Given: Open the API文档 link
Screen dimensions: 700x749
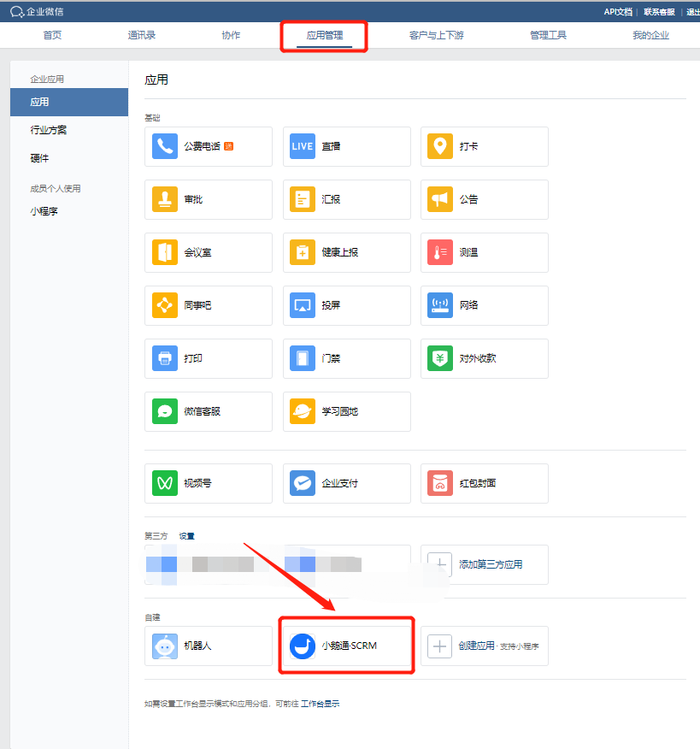Looking at the screenshot, I should (618, 11).
